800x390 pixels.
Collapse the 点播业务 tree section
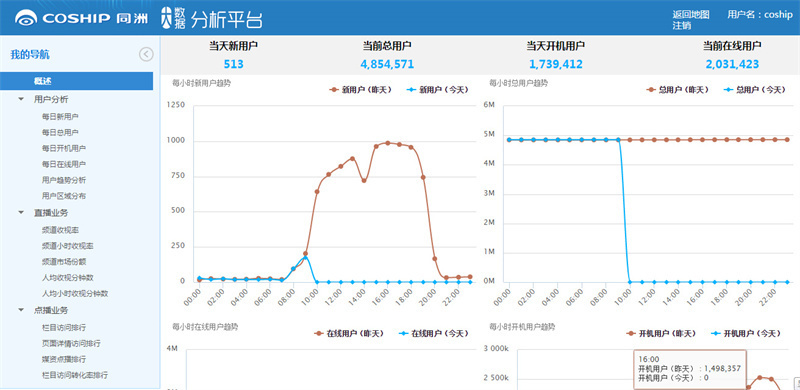pyautogui.click(x=21, y=310)
